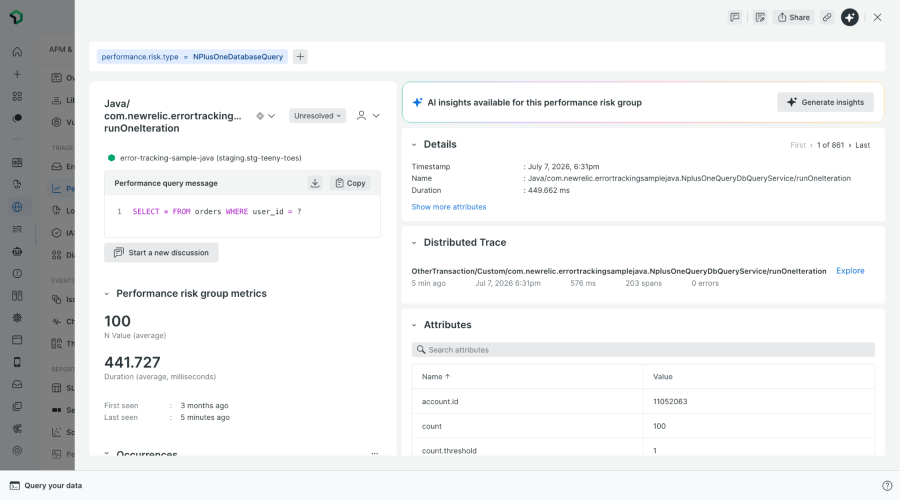Click the 441.727 duration metric
Image resolution: width=900 pixels, height=500 pixels.
click(x=132, y=362)
